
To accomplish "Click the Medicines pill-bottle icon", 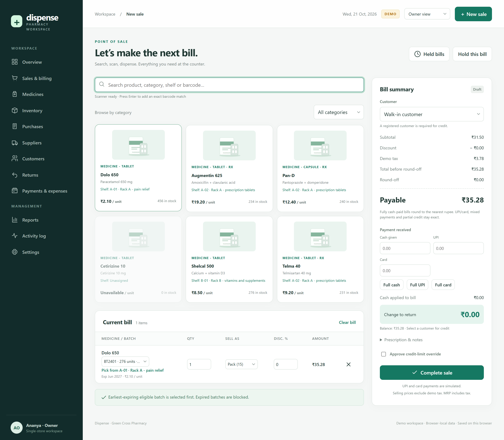I will 15,94.
